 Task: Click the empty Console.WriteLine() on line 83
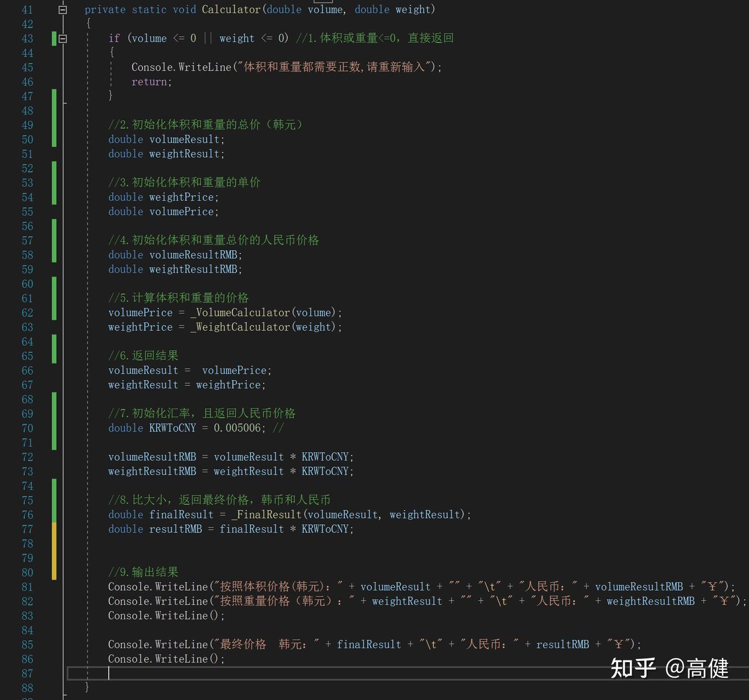click(x=166, y=616)
